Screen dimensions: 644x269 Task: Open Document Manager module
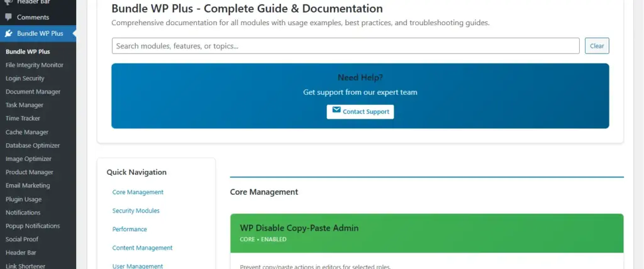33,92
